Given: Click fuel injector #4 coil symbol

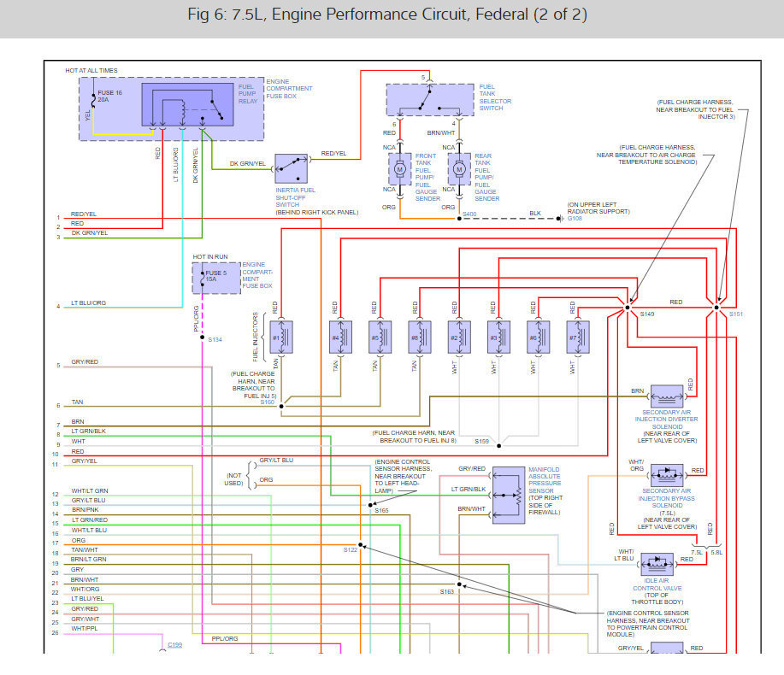Looking at the screenshot, I should click(x=340, y=337).
